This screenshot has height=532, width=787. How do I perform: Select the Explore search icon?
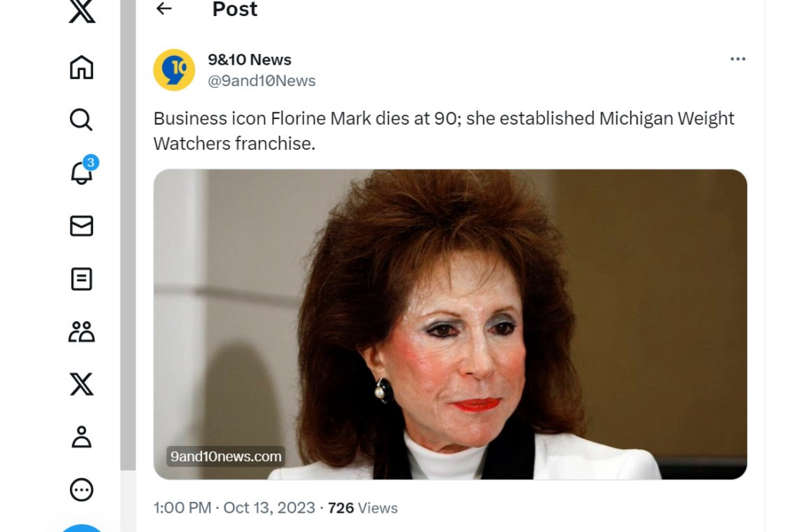click(x=81, y=120)
